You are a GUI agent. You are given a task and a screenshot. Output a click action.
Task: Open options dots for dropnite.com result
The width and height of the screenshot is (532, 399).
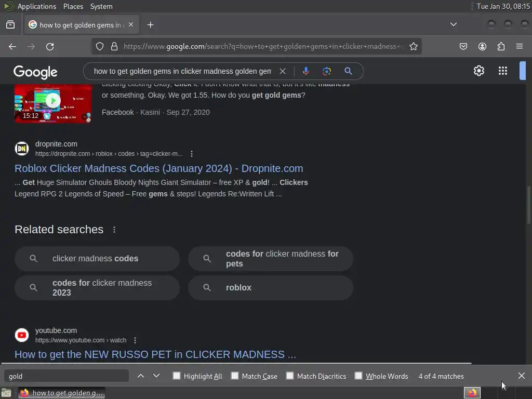pos(192,154)
